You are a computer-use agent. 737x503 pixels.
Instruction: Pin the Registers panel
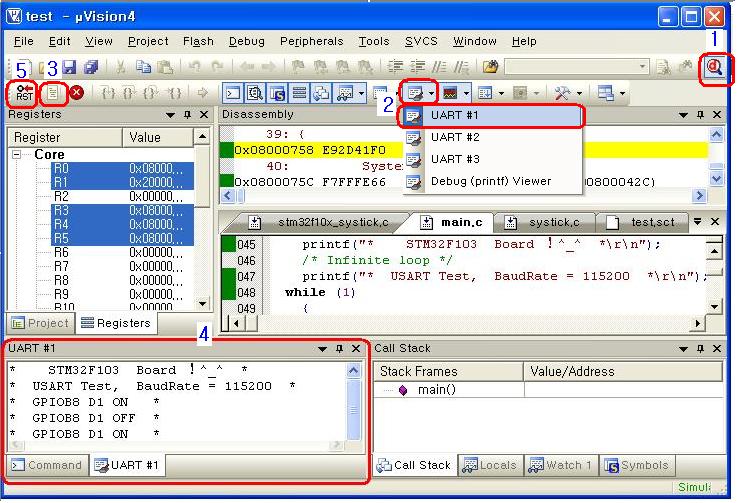coord(188,115)
